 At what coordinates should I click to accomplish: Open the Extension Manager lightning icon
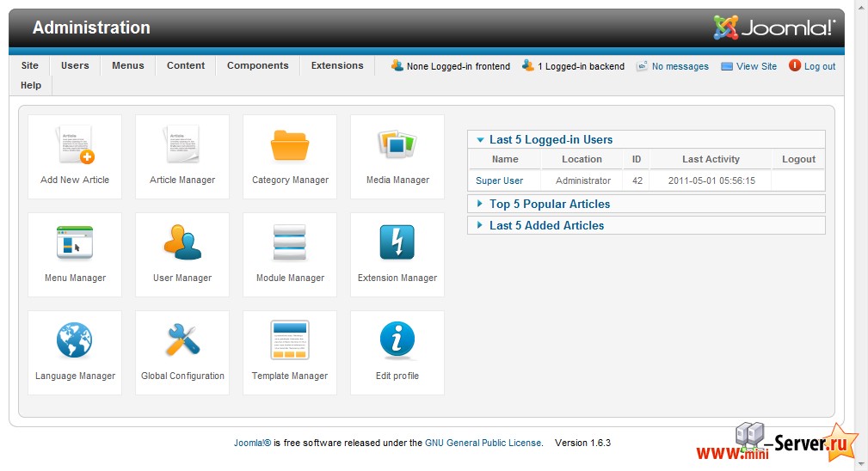point(397,242)
